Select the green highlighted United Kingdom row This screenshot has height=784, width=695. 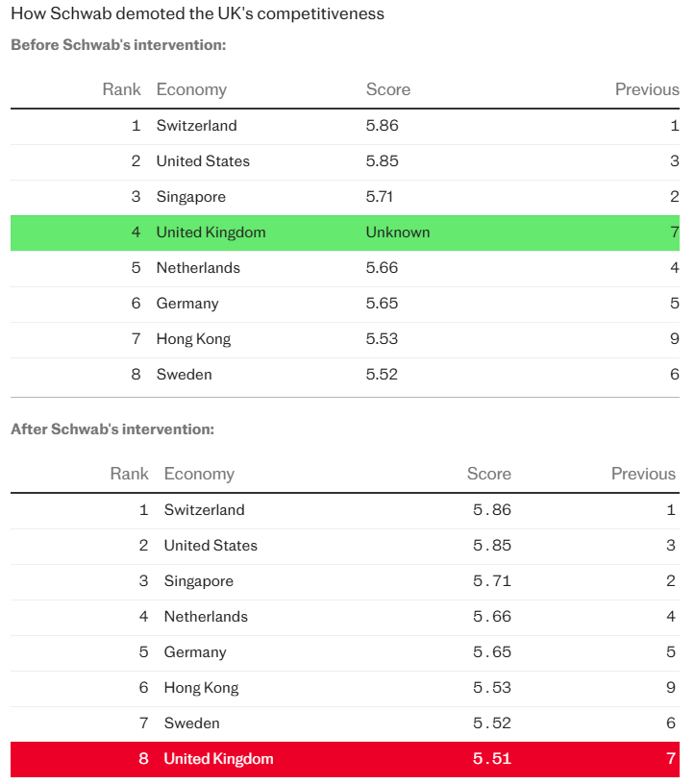345,233
